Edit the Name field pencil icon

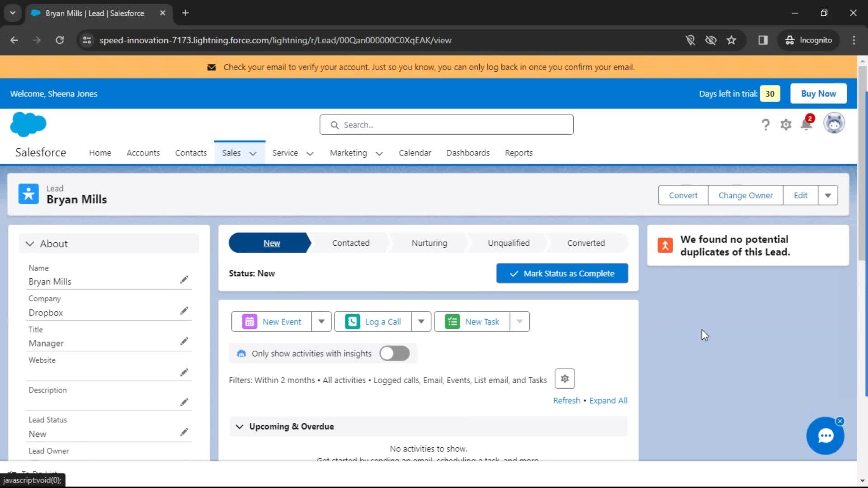[x=184, y=280]
